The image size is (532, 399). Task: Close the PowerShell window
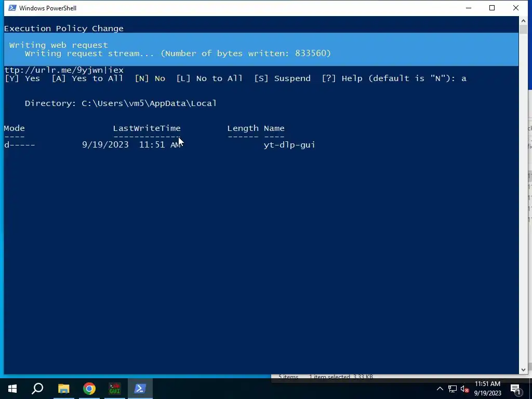tap(516, 8)
